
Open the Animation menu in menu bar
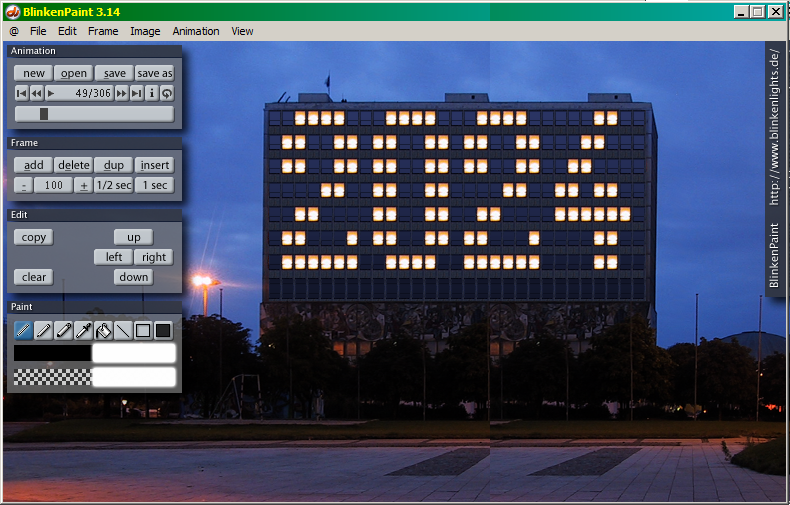(196, 31)
